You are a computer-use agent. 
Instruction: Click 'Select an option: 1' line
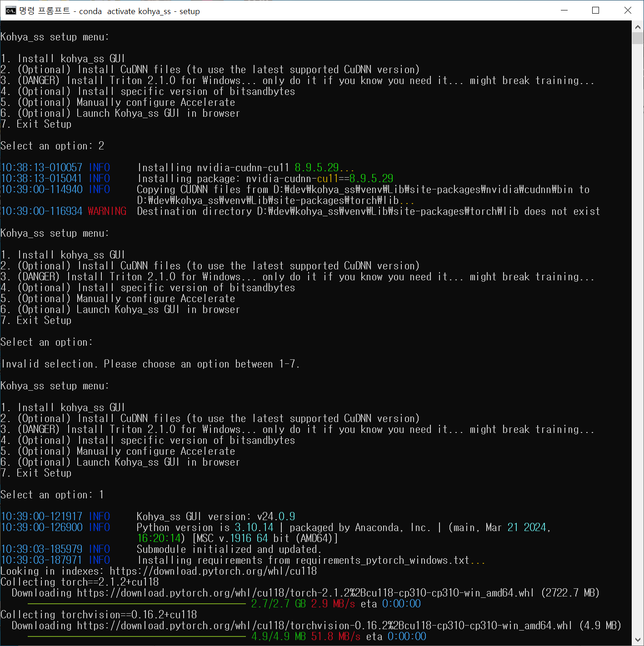point(52,495)
